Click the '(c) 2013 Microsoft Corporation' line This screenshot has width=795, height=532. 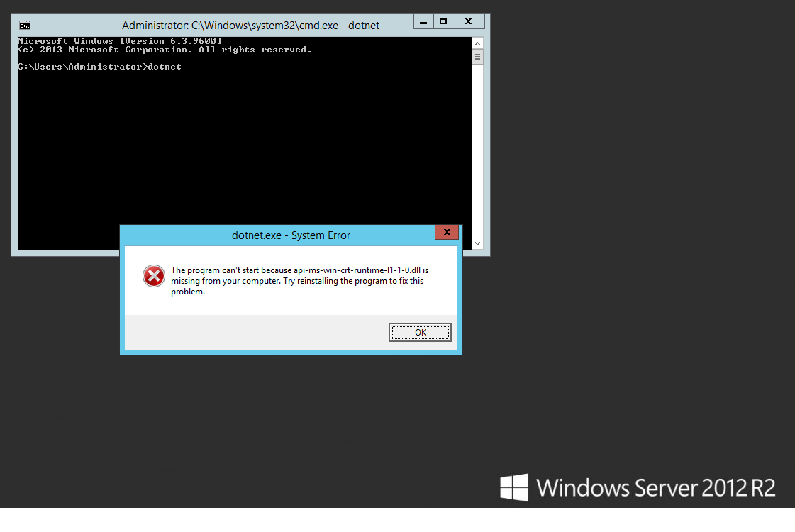165,50
